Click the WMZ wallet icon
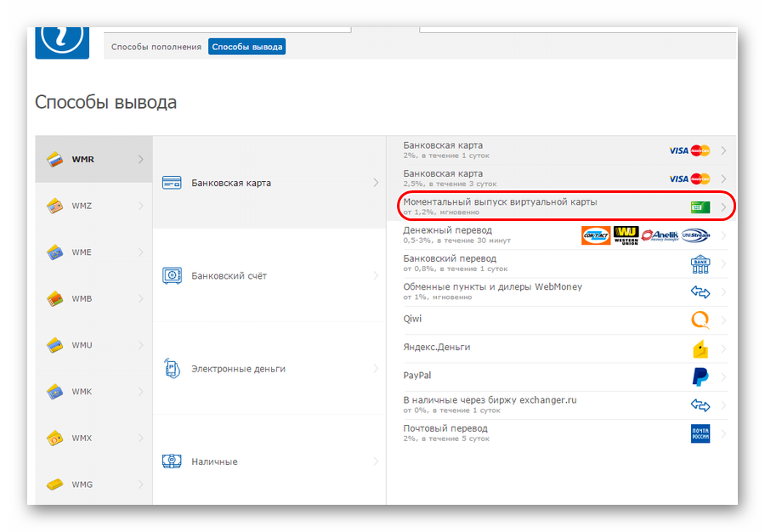This screenshot has height=532, width=765. tap(54, 206)
